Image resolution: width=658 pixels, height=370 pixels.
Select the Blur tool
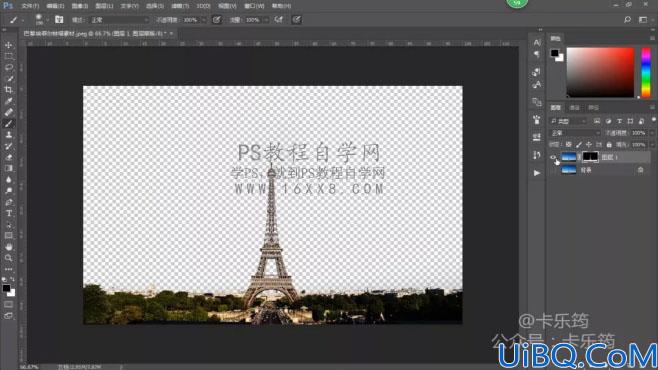(8, 180)
